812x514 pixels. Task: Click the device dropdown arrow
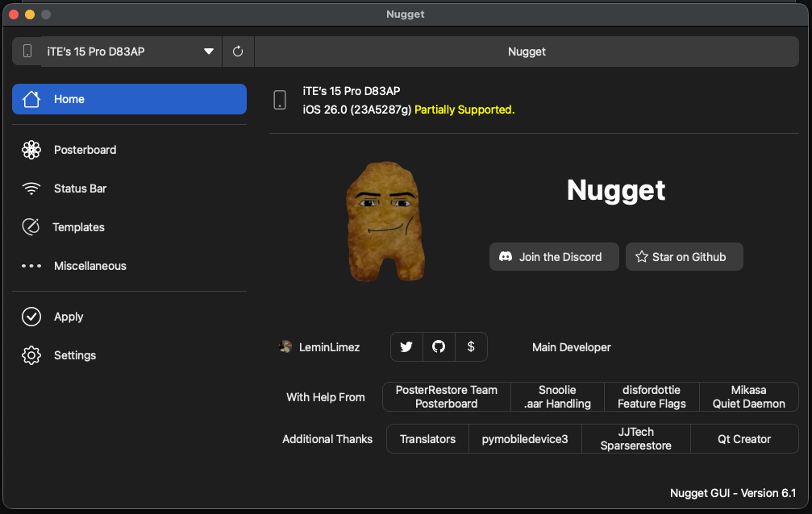coord(209,52)
